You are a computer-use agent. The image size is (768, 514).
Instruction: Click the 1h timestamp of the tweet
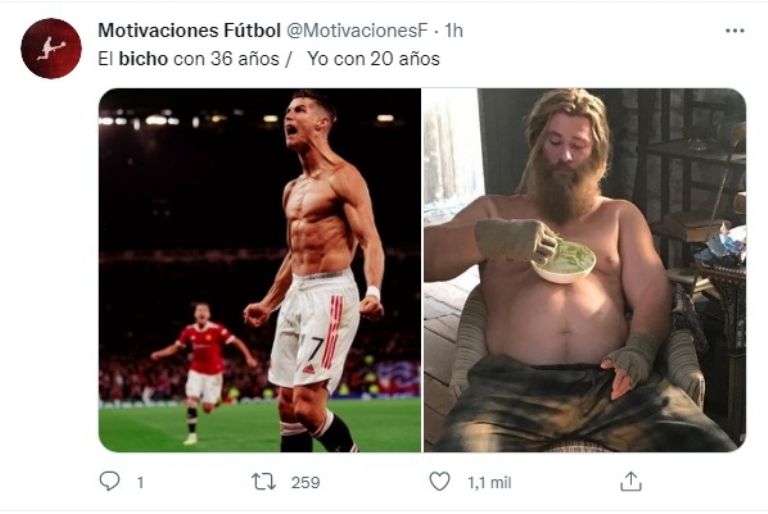pyautogui.click(x=454, y=31)
